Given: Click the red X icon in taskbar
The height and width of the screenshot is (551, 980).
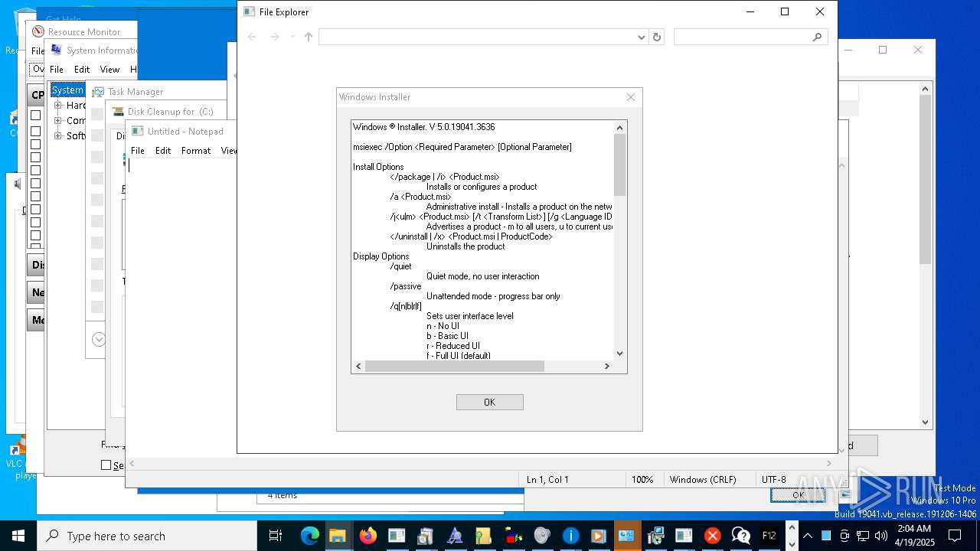Looking at the screenshot, I should (x=712, y=536).
